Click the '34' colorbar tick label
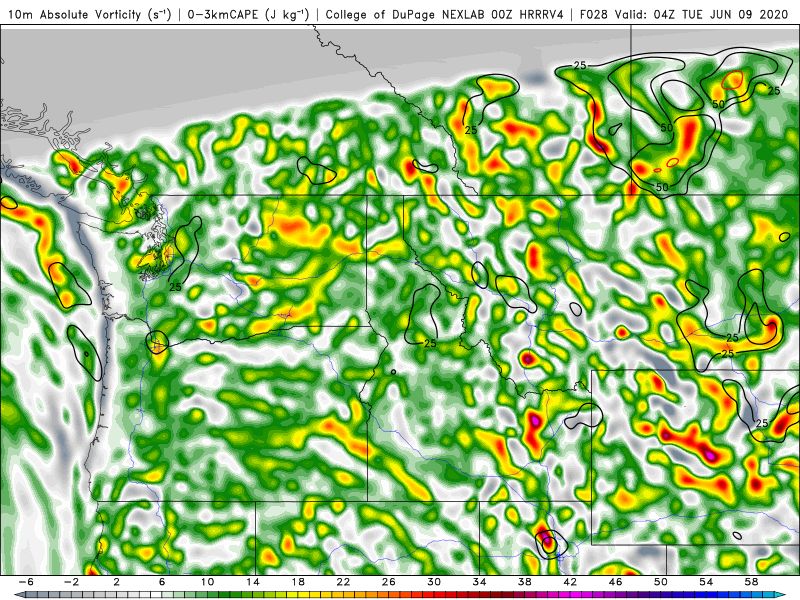800x600 pixels. click(480, 582)
